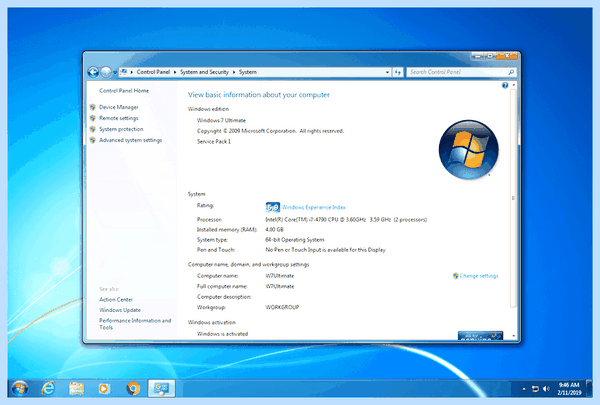600x405 pixels.
Task: Click the 5.9 rating score badge
Action: pos(273,207)
